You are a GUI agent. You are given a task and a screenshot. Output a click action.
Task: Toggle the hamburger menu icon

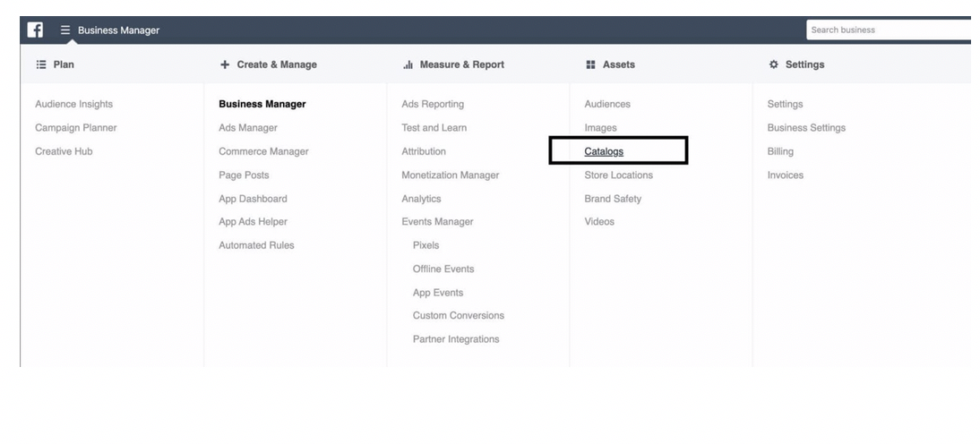64,30
